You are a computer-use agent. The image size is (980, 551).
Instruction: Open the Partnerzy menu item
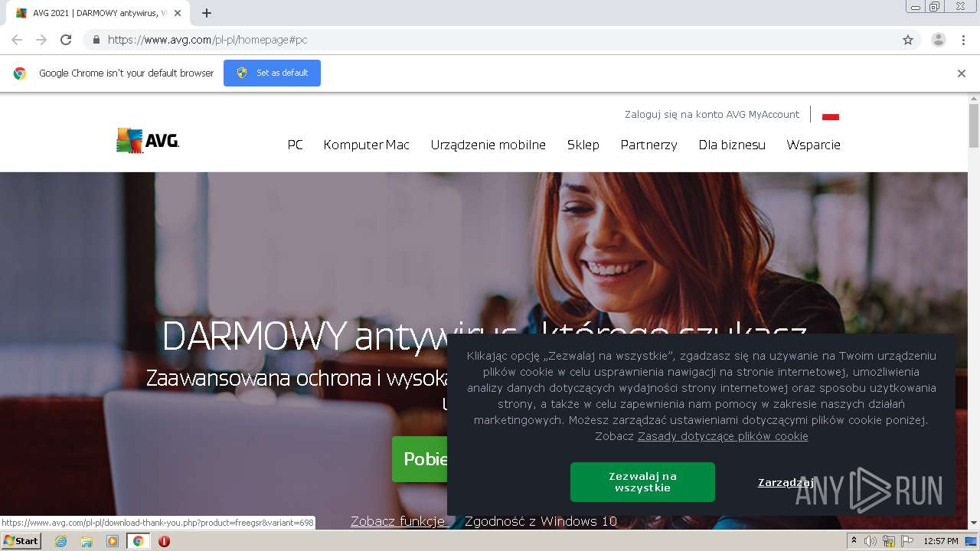[648, 145]
